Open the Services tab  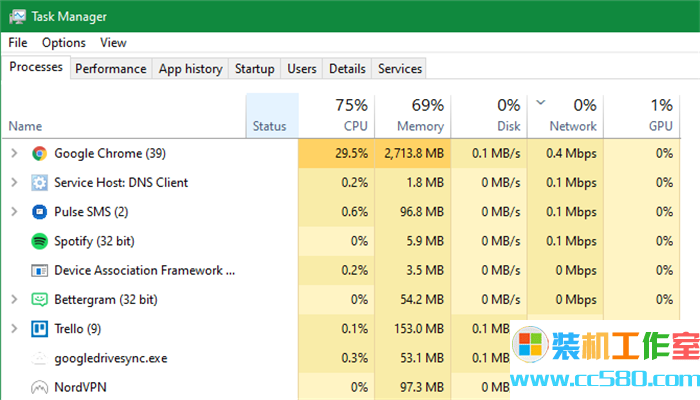pyautogui.click(x=400, y=69)
